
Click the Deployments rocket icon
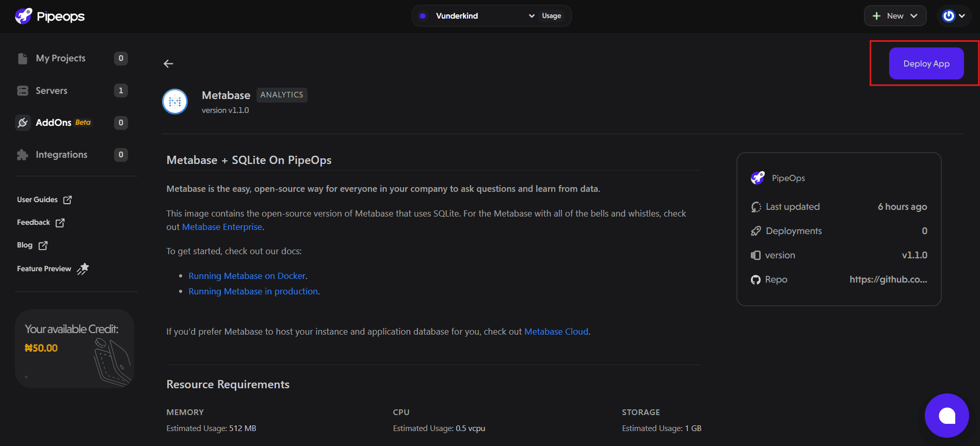756,231
